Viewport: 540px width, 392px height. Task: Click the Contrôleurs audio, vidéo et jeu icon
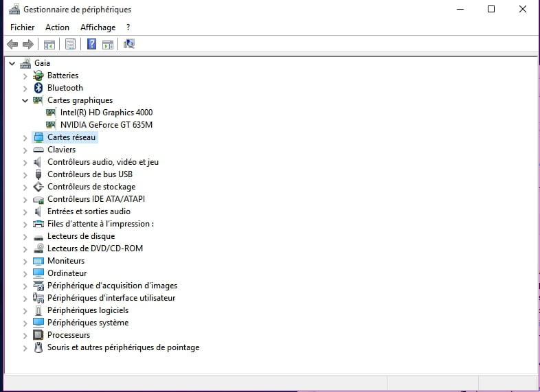pos(38,162)
